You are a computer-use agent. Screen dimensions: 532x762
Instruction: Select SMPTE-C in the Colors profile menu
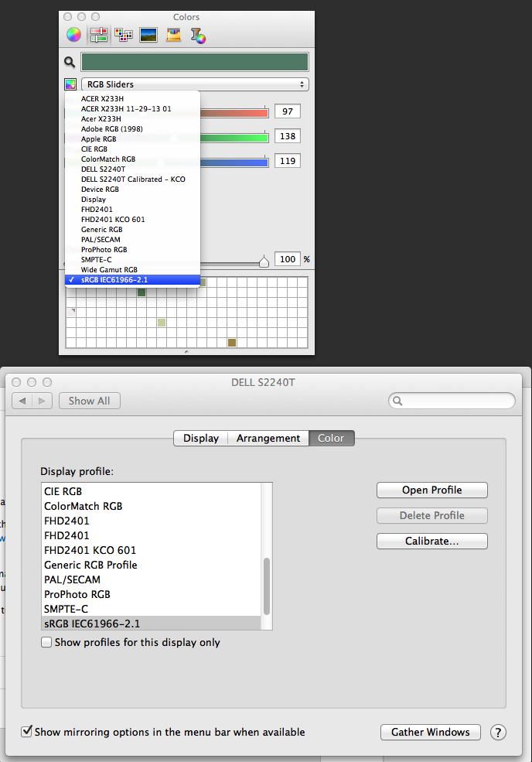click(133, 259)
